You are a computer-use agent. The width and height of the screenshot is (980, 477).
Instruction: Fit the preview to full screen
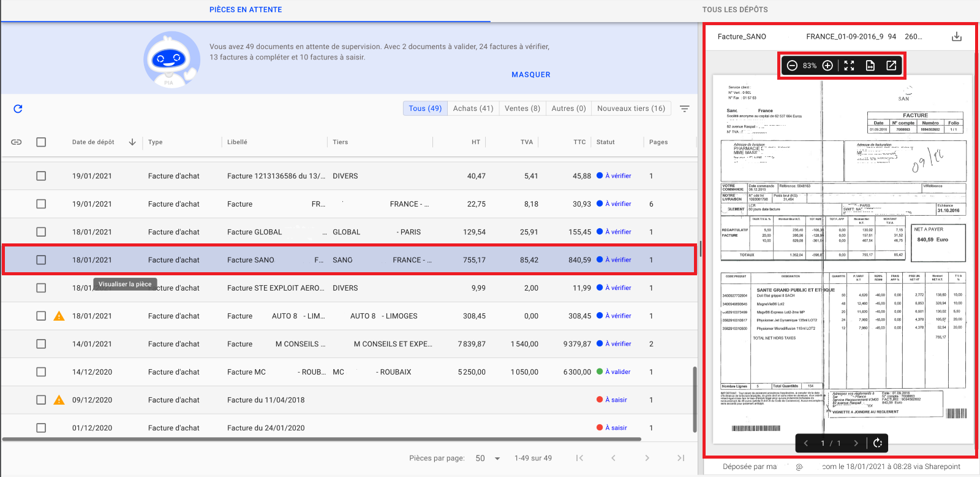849,65
